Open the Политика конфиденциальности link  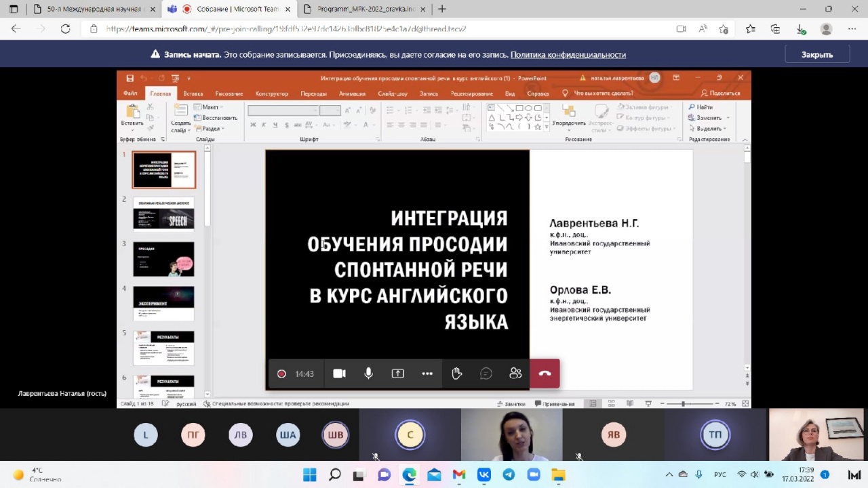568,55
